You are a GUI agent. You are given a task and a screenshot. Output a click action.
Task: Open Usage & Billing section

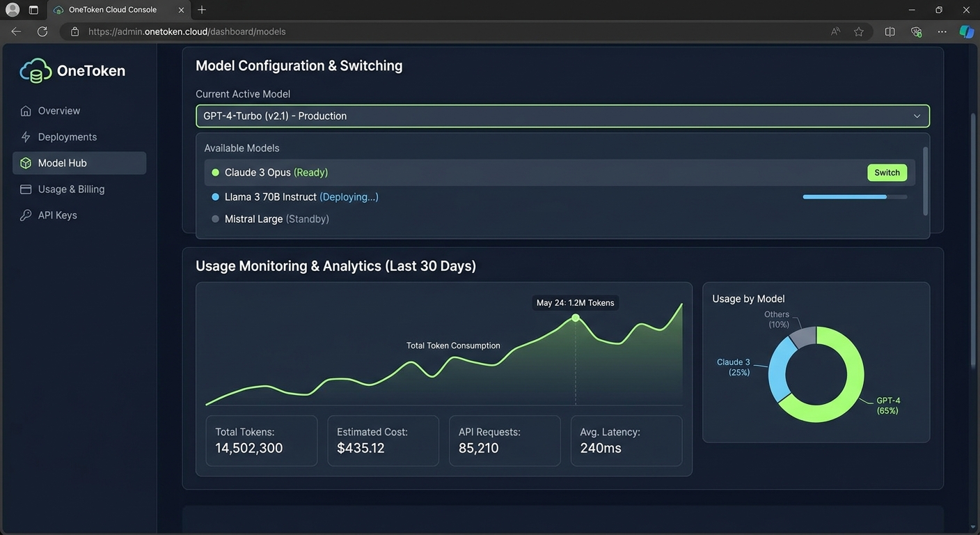[79, 189]
